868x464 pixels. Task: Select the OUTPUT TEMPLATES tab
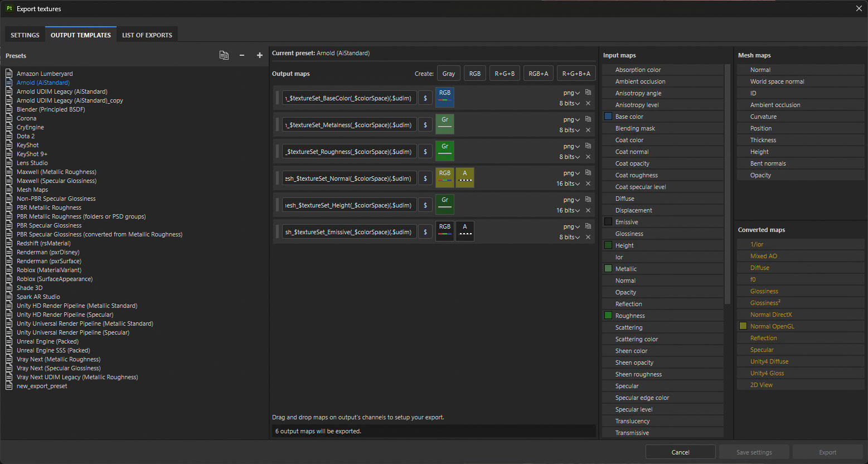pos(81,35)
